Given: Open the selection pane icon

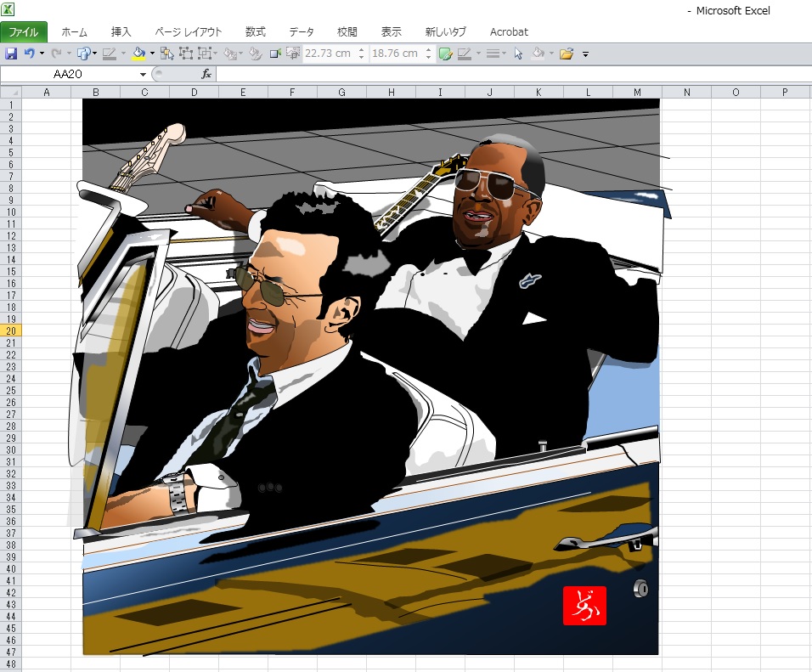Looking at the screenshot, I should click(x=166, y=54).
